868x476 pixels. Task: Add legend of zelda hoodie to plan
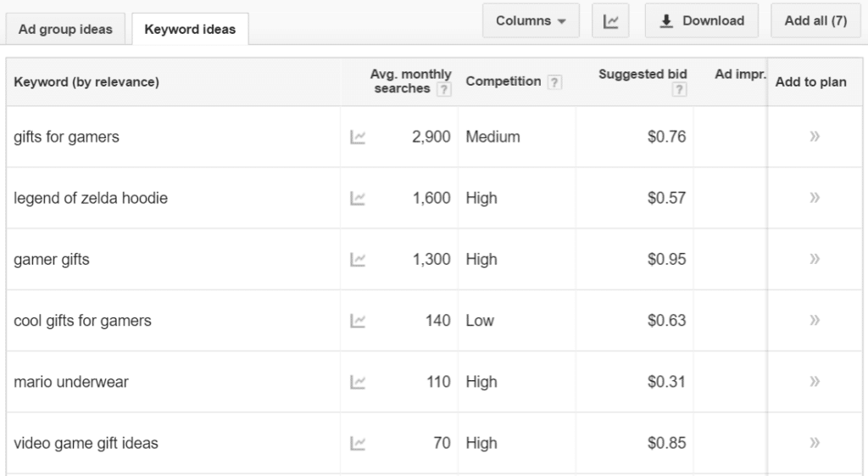815,197
